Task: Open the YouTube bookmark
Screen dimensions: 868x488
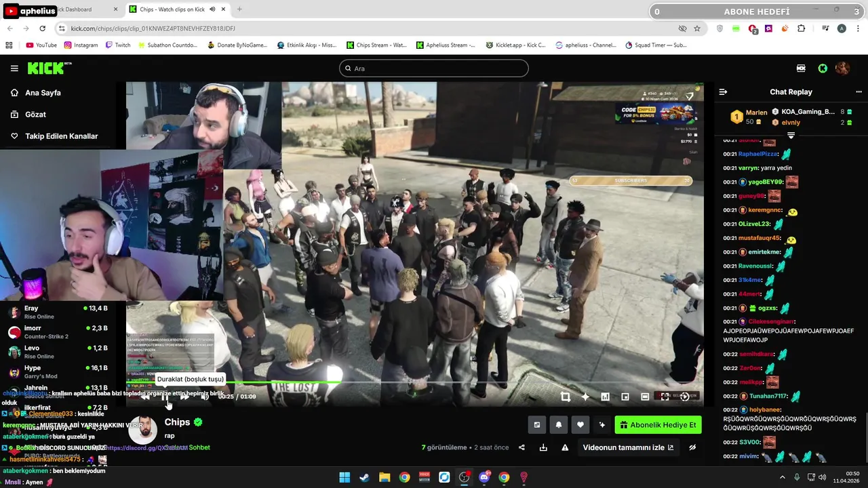Action: tap(41, 45)
